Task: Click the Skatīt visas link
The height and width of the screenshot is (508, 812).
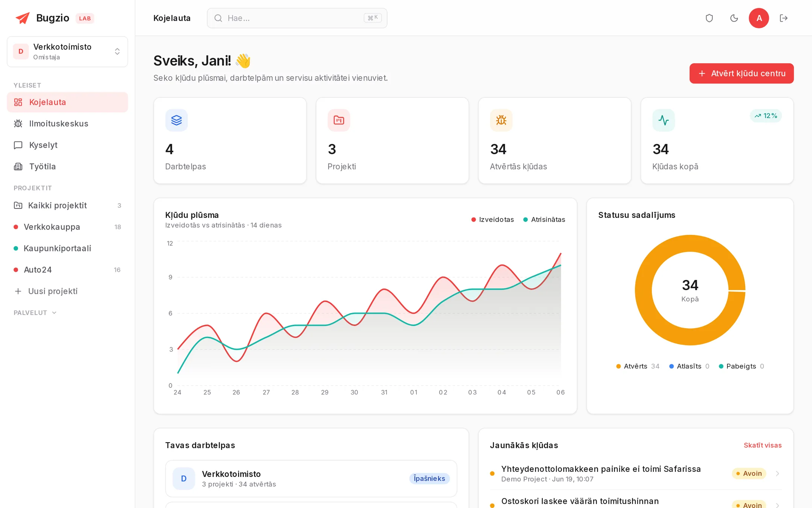Action: point(762,445)
